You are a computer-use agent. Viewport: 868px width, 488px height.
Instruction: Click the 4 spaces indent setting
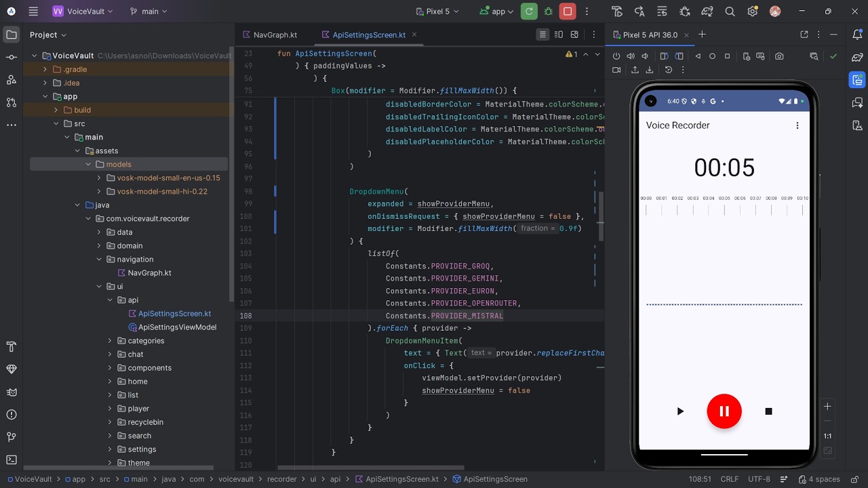[818, 479]
